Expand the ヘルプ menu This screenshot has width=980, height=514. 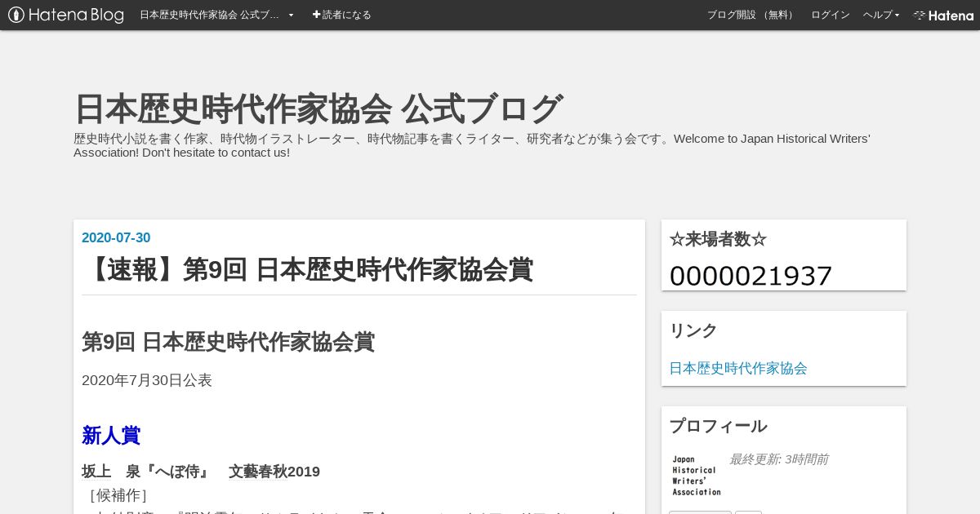(881, 15)
